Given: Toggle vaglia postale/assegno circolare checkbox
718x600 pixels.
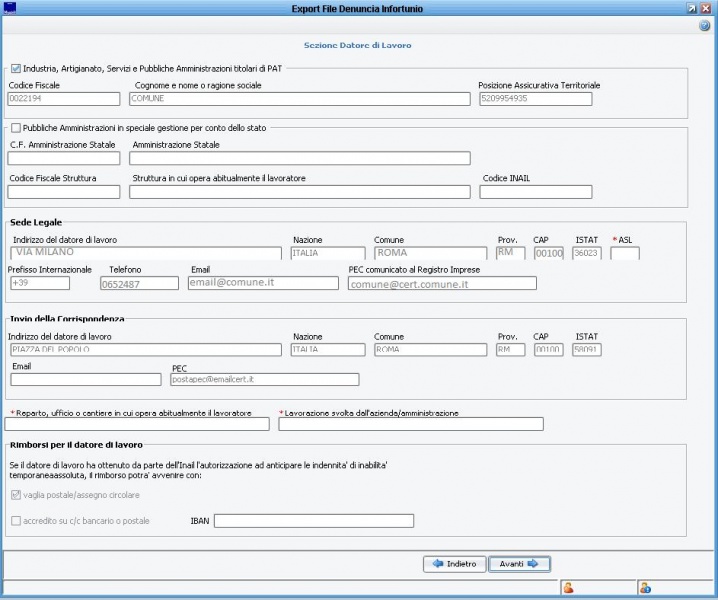Looking at the screenshot, I should coord(16,495).
